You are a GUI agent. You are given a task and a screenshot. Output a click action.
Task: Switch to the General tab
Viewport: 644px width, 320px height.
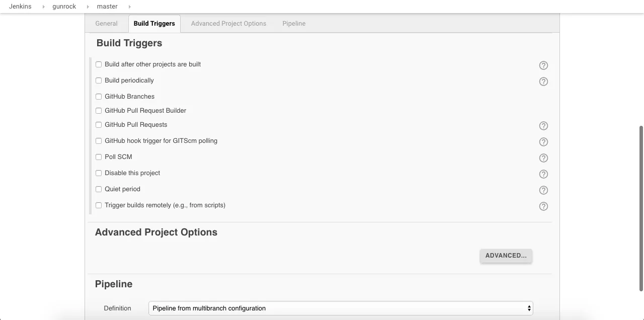tap(106, 24)
